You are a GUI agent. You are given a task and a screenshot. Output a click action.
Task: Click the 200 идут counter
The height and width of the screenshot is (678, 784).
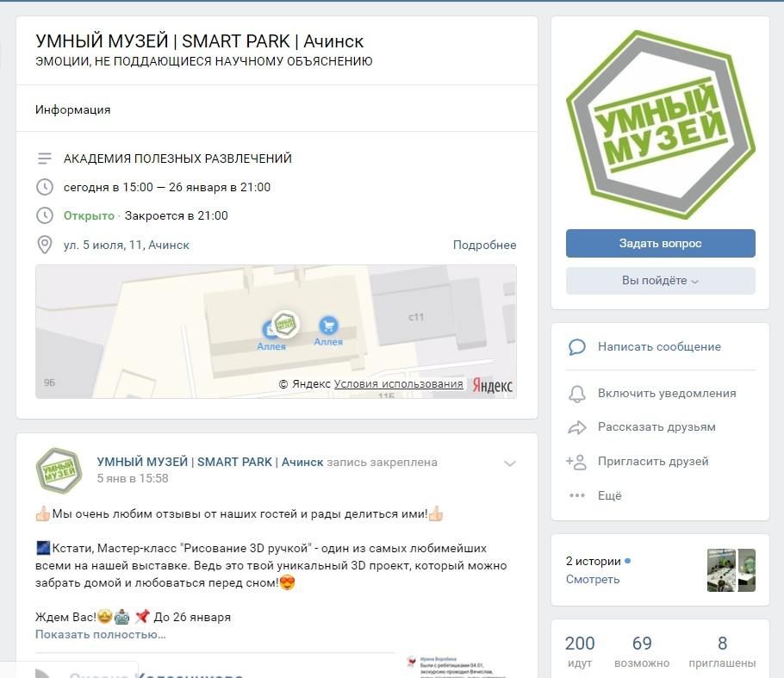tap(580, 651)
